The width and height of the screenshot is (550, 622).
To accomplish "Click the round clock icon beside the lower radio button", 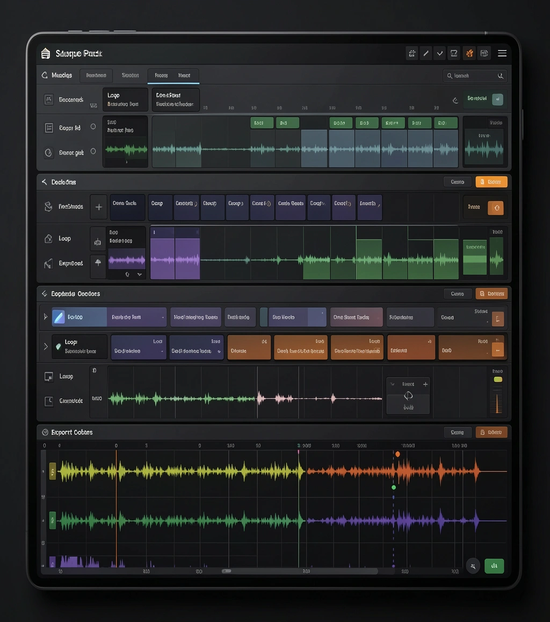I will click(48, 153).
